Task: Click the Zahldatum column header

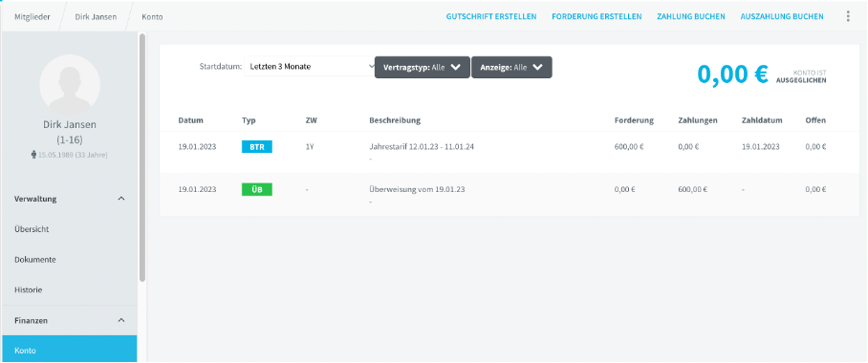Action: (761, 120)
